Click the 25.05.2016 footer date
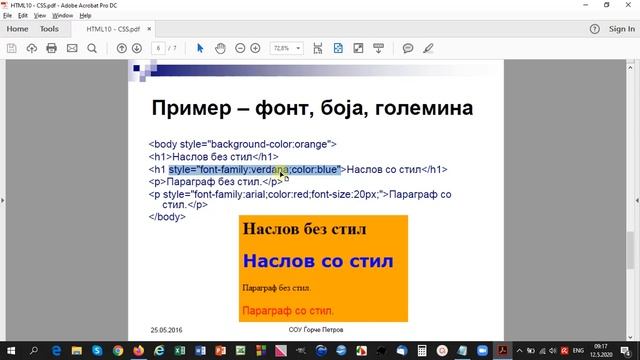 (167, 330)
